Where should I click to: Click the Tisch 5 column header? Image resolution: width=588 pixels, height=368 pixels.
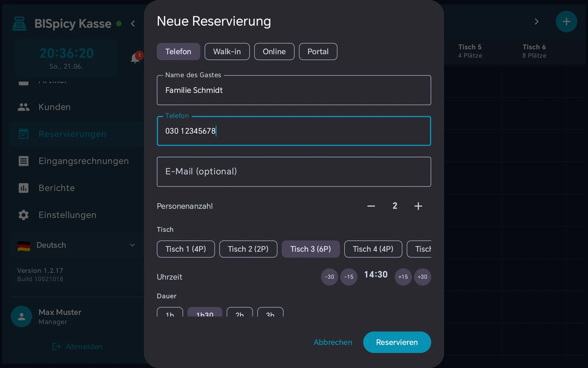pos(470,51)
